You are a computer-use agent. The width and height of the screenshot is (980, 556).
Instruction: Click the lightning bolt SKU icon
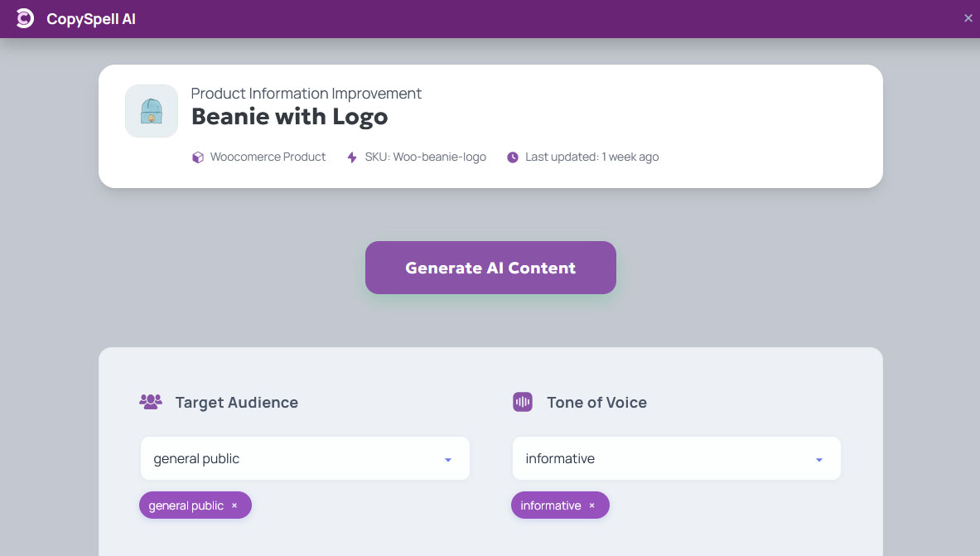pyautogui.click(x=352, y=157)
